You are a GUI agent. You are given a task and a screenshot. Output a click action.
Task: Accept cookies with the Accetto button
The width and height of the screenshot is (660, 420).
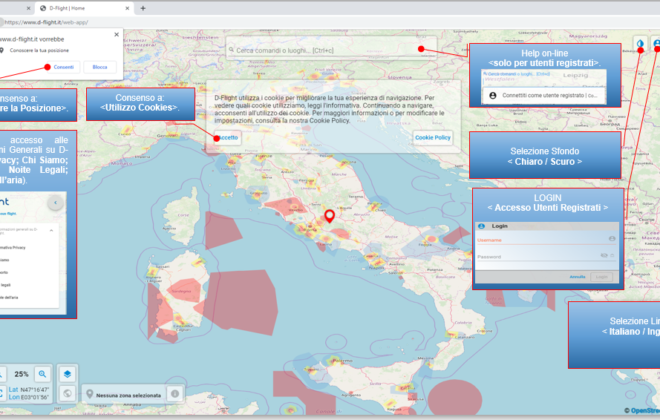coord(228,138)
